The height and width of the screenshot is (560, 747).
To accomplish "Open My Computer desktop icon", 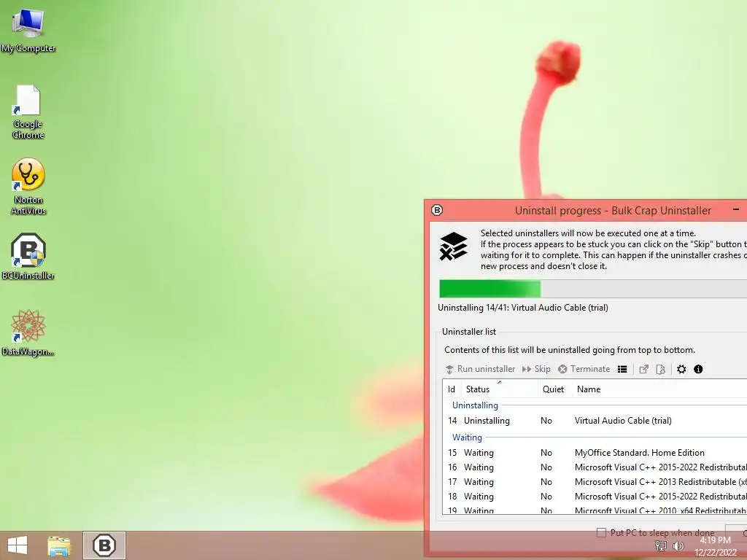I will click(x=28, y=31).
